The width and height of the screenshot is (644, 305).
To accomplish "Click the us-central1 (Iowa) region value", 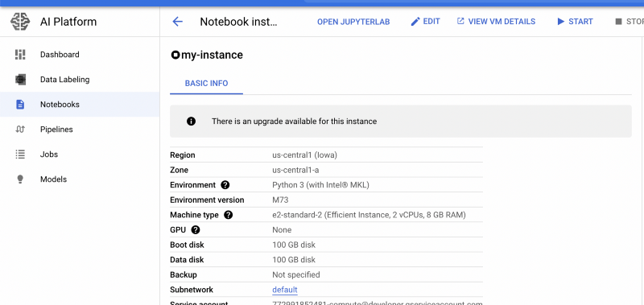I will (305, 155).
